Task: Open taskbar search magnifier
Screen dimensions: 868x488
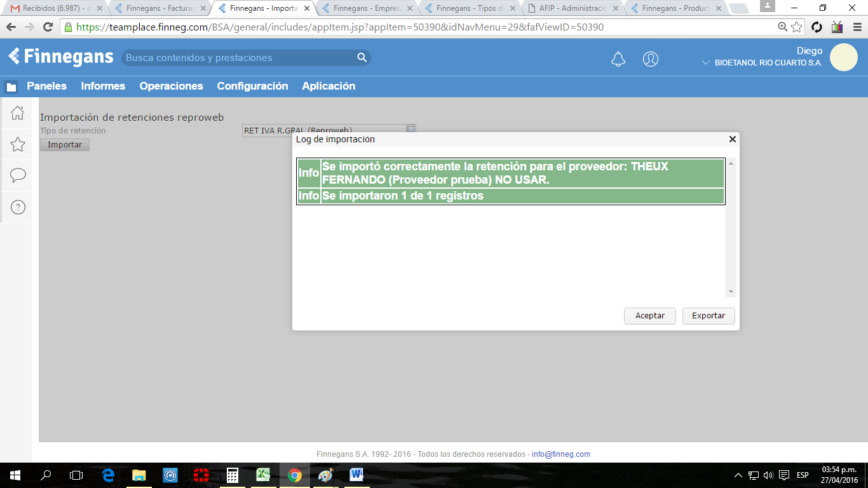Action: coord(46,475)
